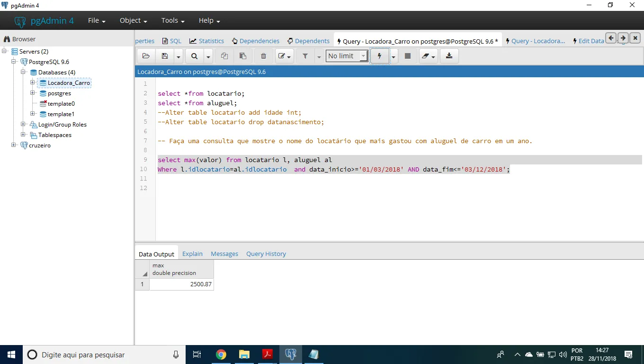Select the cruzeiro server in browser tree
644x364 pixels.
(39, 145)
